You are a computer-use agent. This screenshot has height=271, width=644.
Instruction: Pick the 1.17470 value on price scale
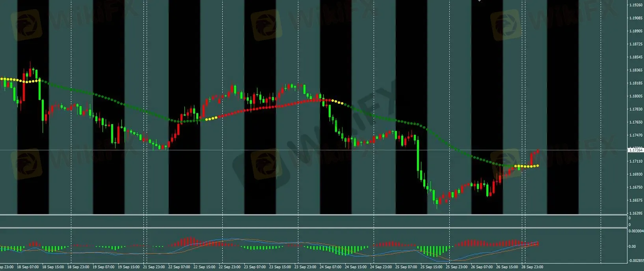click(x=635, y=135)
